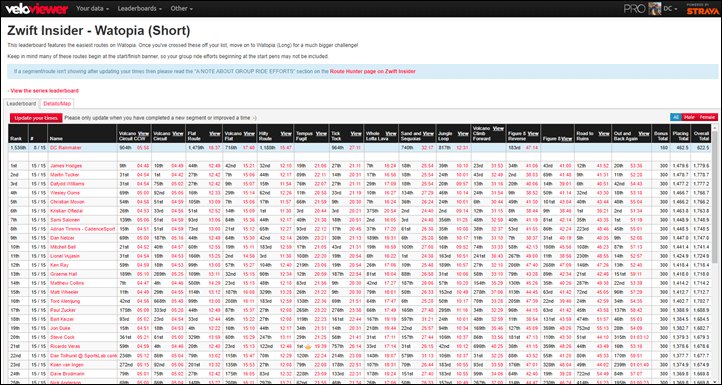Click the crown icon in Ricardo Veras row

[309, 346]
